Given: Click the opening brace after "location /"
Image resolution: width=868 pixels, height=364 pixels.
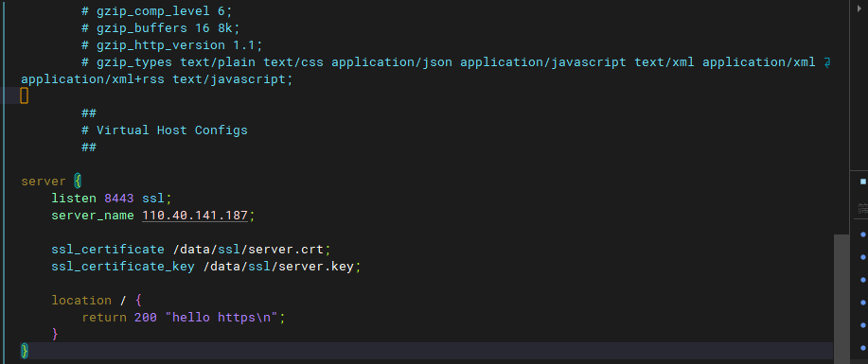Looking at the screenshot, I should [x=138, y=301].
